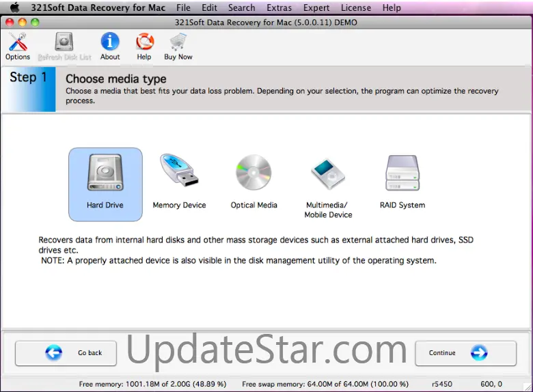Click the NOTE about properly attached device

238,261
